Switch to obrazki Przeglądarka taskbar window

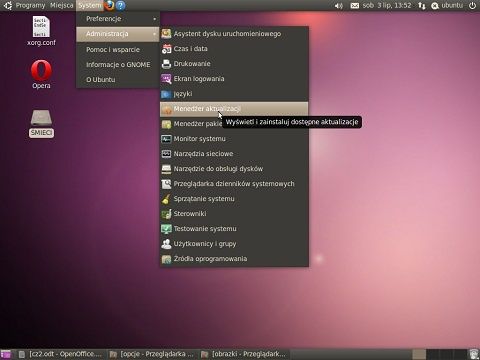click(244, 354)
